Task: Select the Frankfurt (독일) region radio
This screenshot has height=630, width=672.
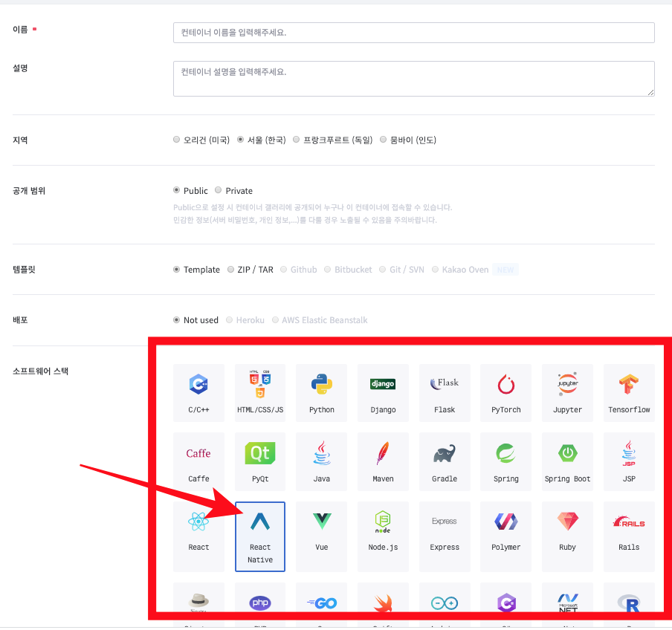Action: (296, 139)
